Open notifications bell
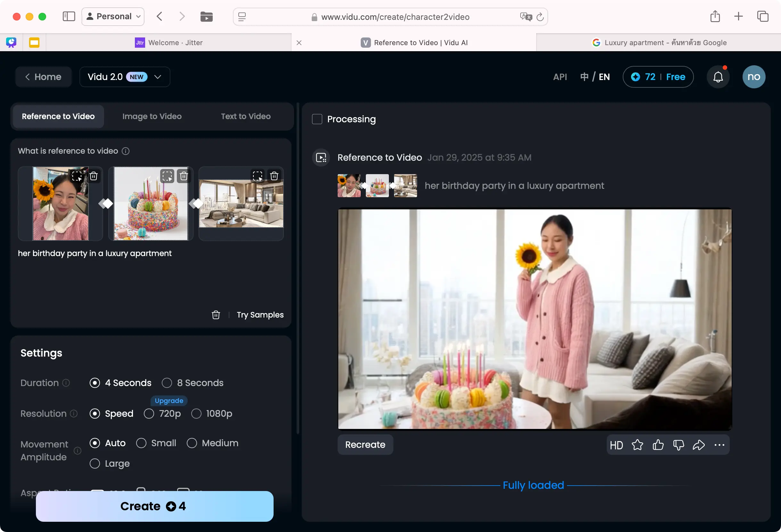This screenshot has height=532, width=781. tap(718, 77)
